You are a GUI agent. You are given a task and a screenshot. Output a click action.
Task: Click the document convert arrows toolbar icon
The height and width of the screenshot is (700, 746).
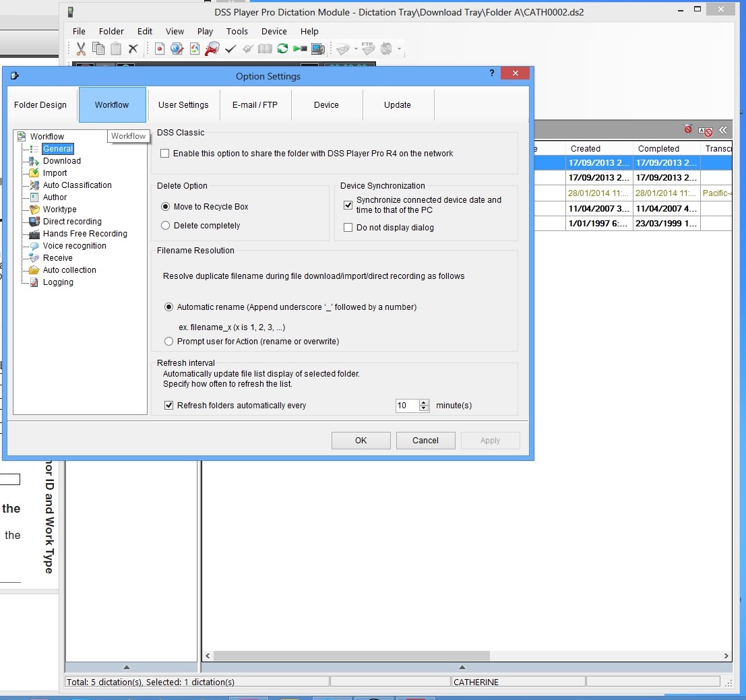[x=195, y=49]
